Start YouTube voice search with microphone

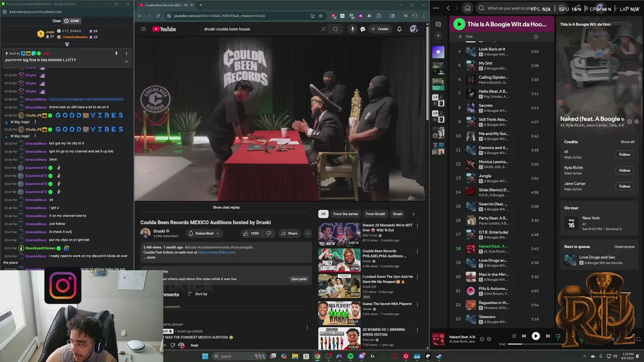point(352,29)
